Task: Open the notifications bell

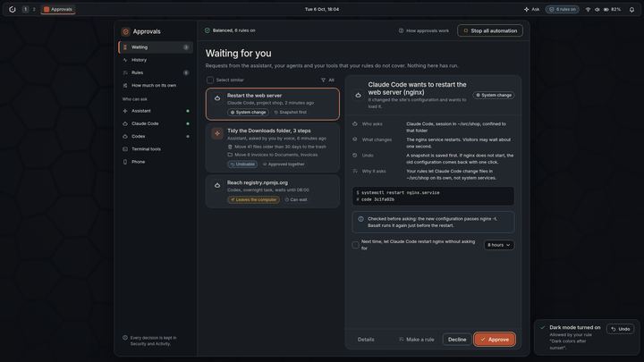Action: (x=631, y=9)
